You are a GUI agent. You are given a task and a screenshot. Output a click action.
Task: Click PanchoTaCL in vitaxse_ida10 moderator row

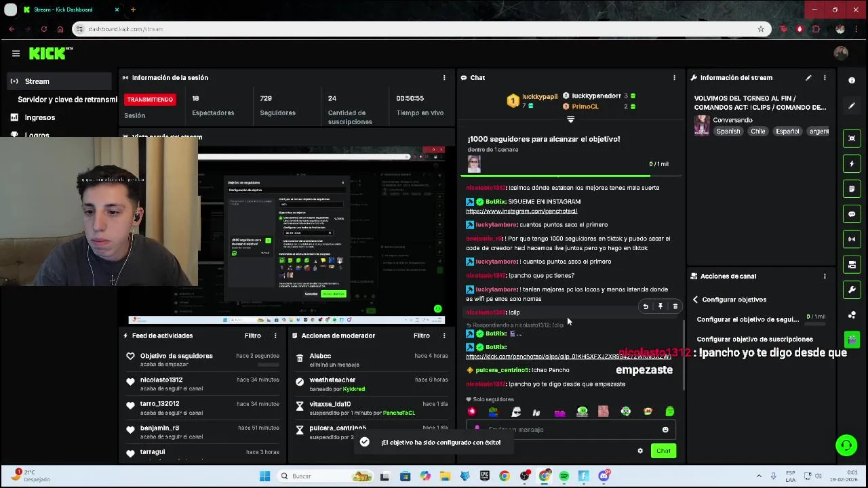click(399, 413)
